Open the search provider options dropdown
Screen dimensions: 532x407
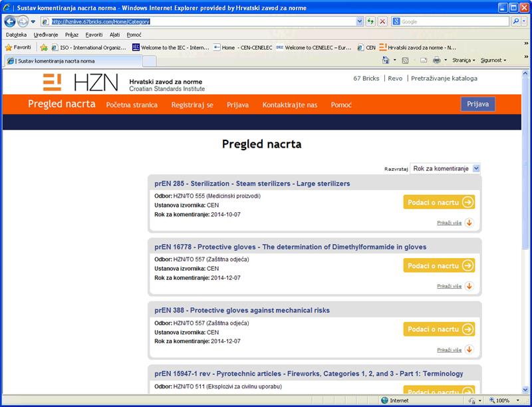pos(524,21)
